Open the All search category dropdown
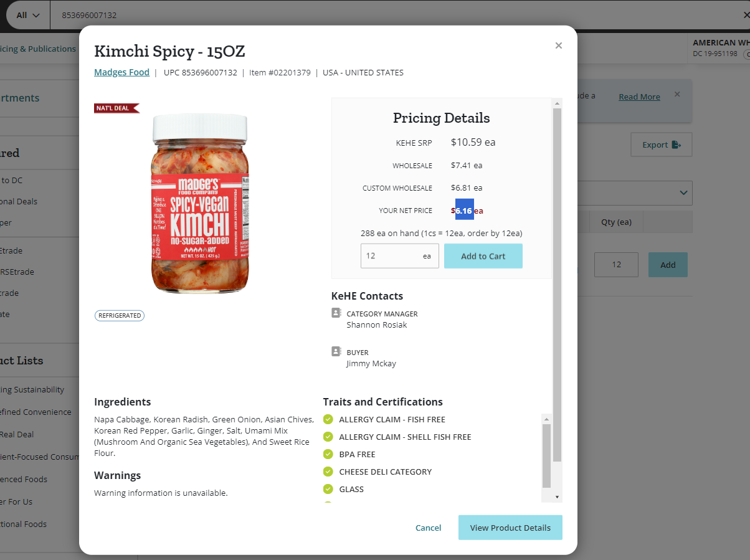 (x=28, y=15)
